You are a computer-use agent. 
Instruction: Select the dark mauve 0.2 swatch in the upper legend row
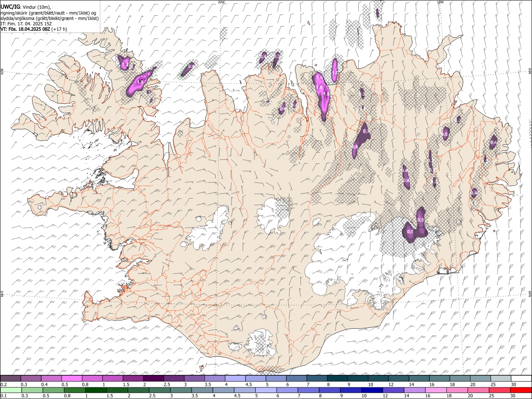pos(10,379)
